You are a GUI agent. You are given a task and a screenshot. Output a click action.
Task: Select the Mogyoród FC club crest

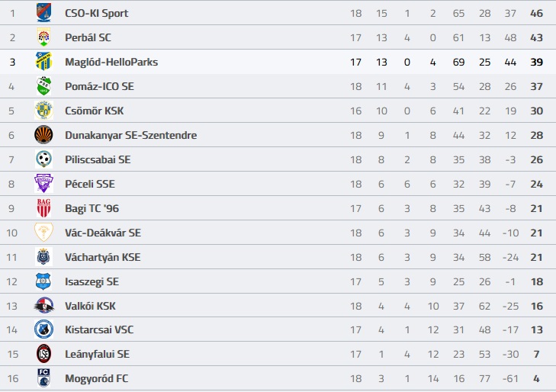click(x=43, y=378)
